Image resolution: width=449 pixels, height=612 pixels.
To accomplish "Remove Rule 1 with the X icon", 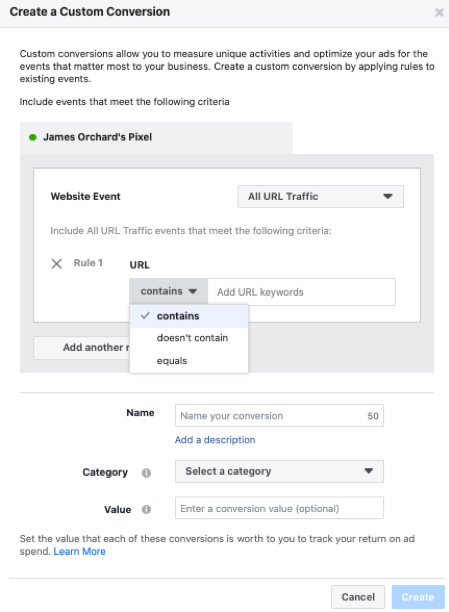I will point(57,264).
